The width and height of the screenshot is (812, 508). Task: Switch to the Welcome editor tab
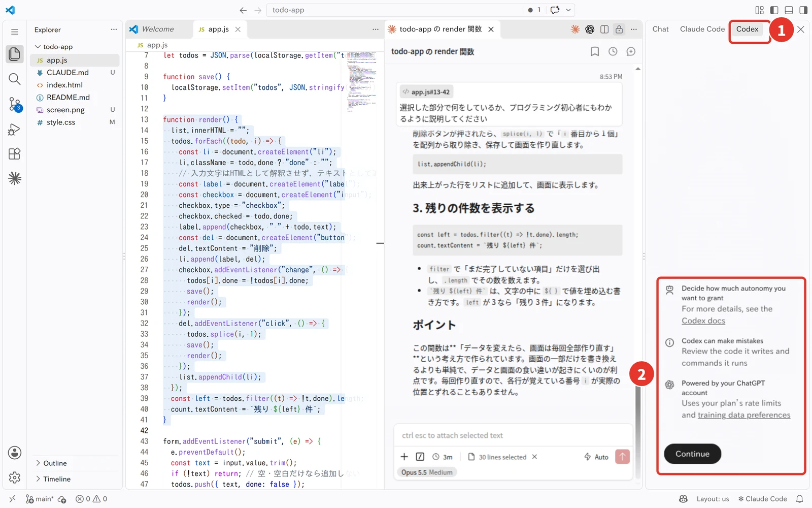158,29
